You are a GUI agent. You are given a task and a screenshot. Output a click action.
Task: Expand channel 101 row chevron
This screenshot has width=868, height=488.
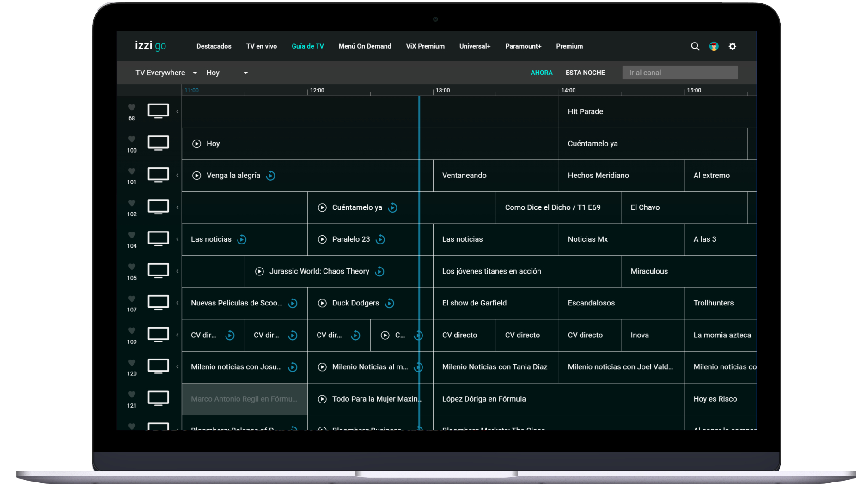(x=177, y=175)
